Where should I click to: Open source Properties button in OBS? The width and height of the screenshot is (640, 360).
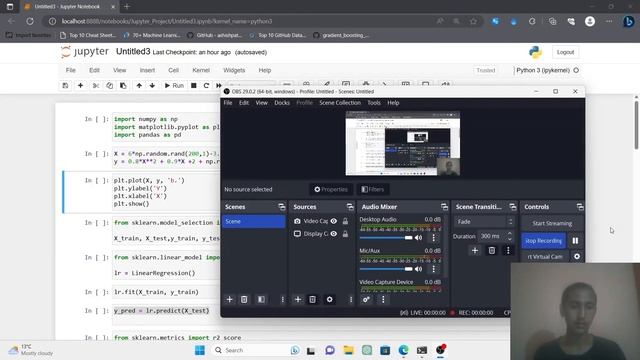pos(331,189)
